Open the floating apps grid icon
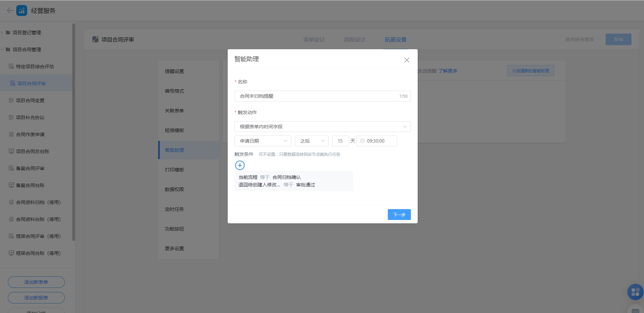The height and width of the screenshot is (313, 644). [x=635, y=292]
